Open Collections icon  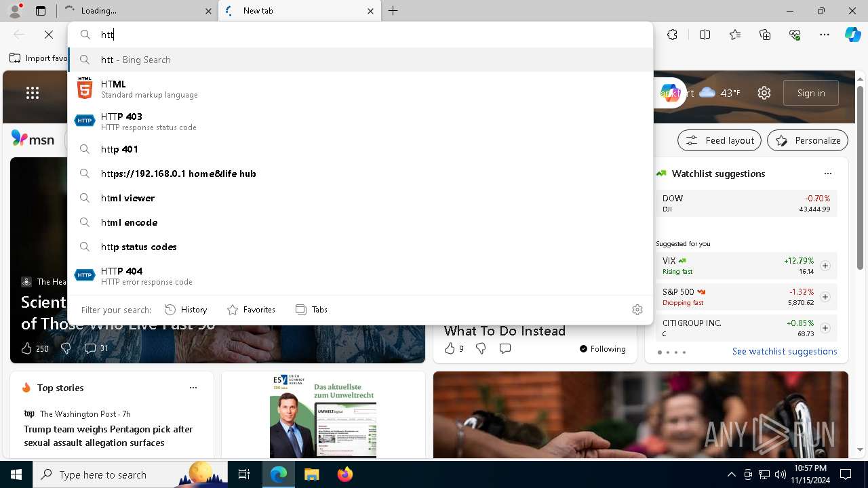click(765, 35)
